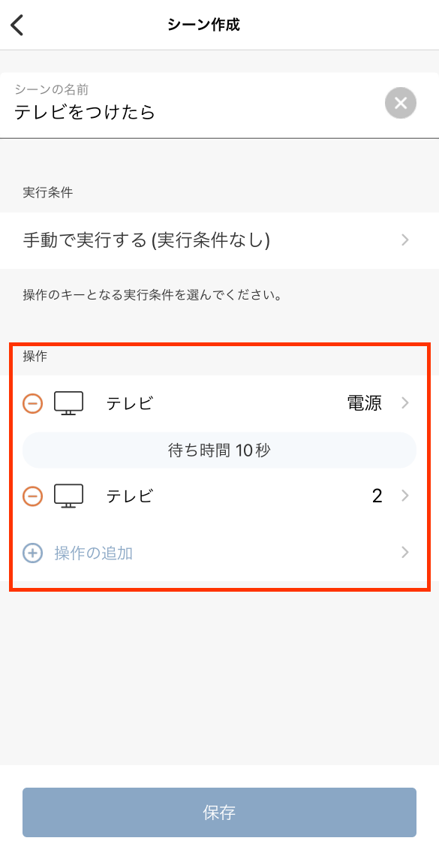Select 手動で実行する (実行条件なし) option

(146, 240)
